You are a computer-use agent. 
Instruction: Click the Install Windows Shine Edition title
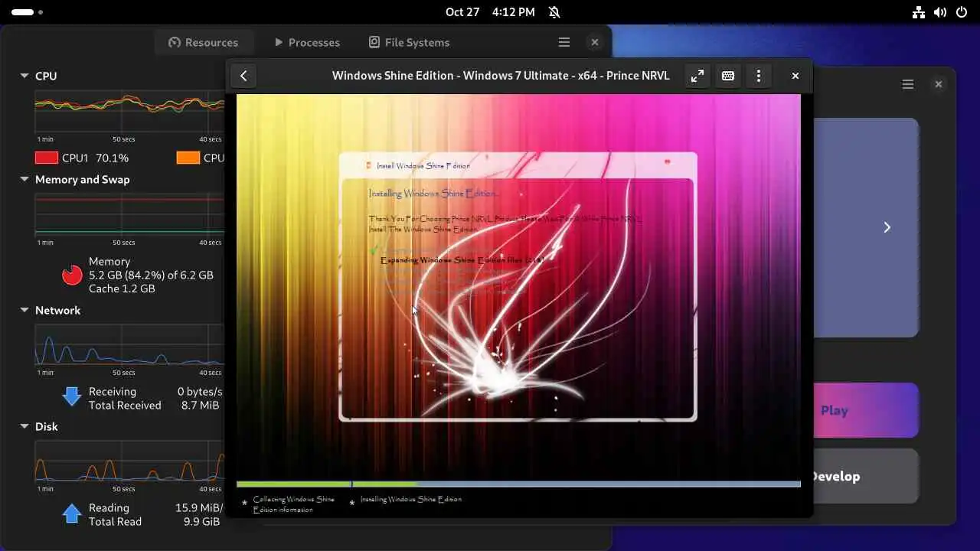click(x=423, y=165)
